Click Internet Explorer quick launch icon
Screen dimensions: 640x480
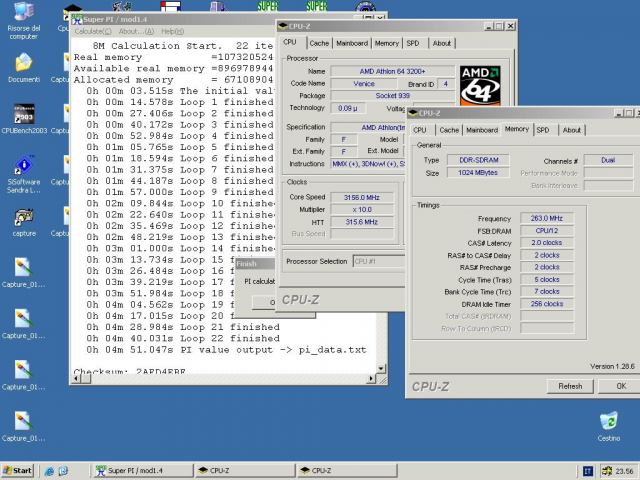[49, 471]
